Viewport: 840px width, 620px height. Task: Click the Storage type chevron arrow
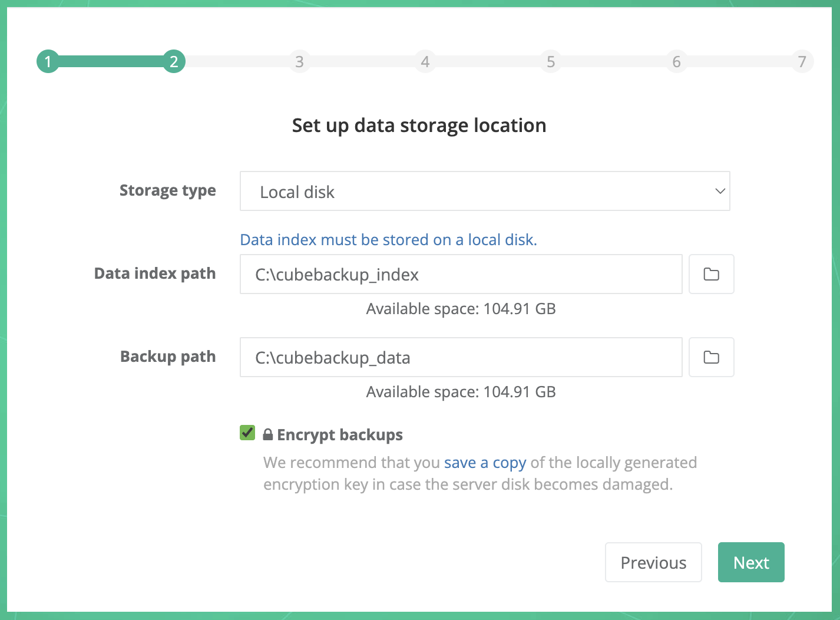pos(719,191)
